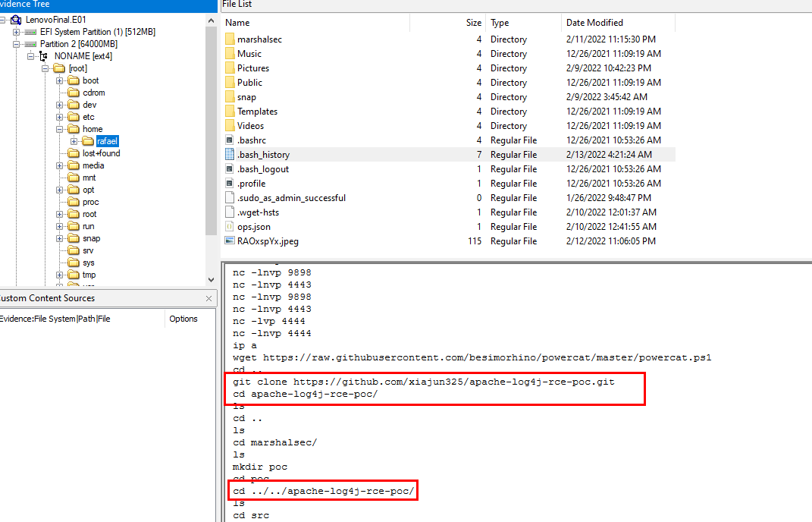Click the 2/13/2022 4:21:24 AM date cell
The image size is (812, 522).
(x=609, y=155)
